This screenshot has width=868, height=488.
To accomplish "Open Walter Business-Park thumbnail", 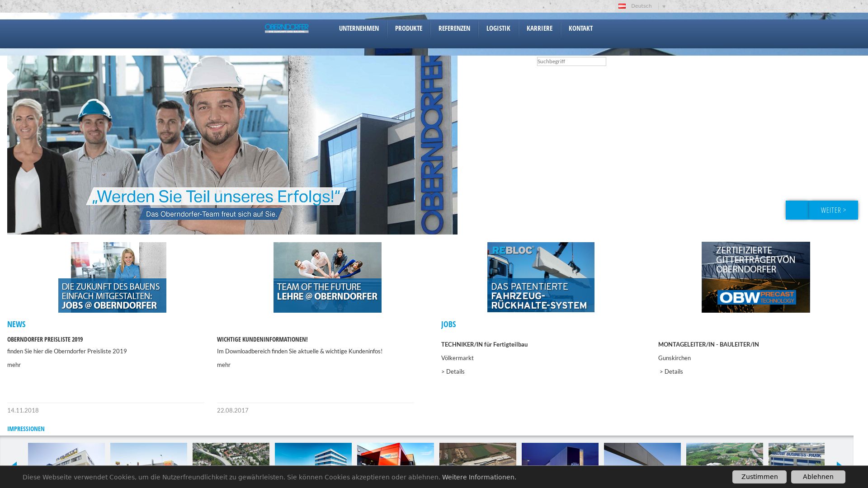I will pyautogui.click(x=797, y=454).
